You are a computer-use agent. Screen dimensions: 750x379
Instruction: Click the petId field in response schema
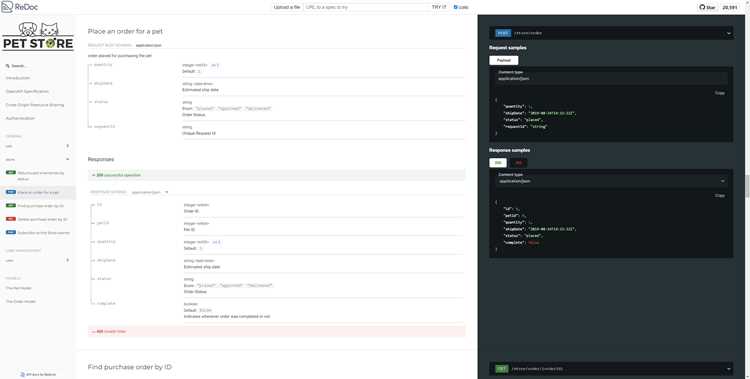tap(103, 223)
